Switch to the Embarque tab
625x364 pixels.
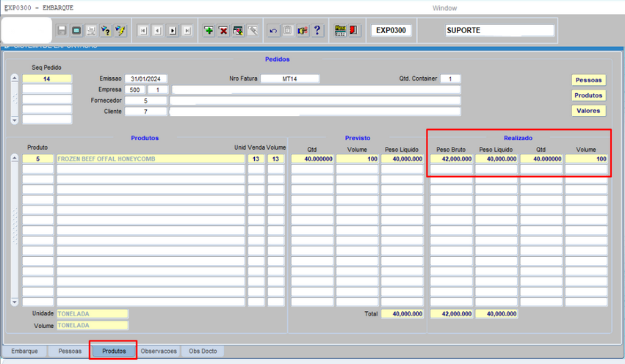tap(24, 352)
